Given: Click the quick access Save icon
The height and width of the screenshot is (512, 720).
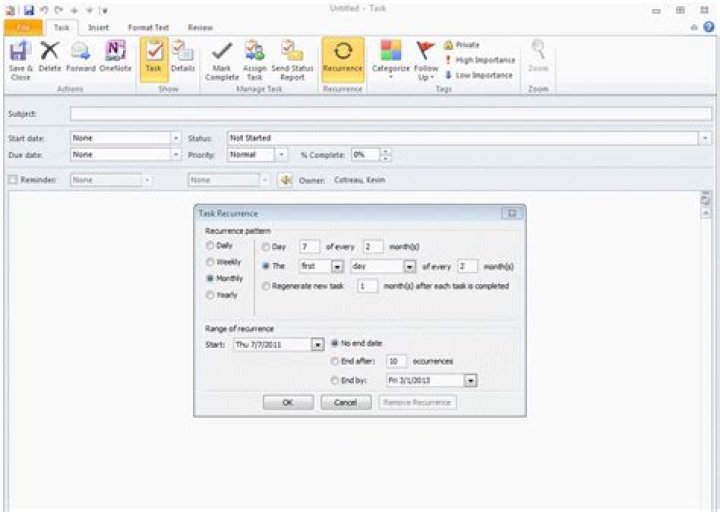Looking at the screenshot, I should pos(29,10).
